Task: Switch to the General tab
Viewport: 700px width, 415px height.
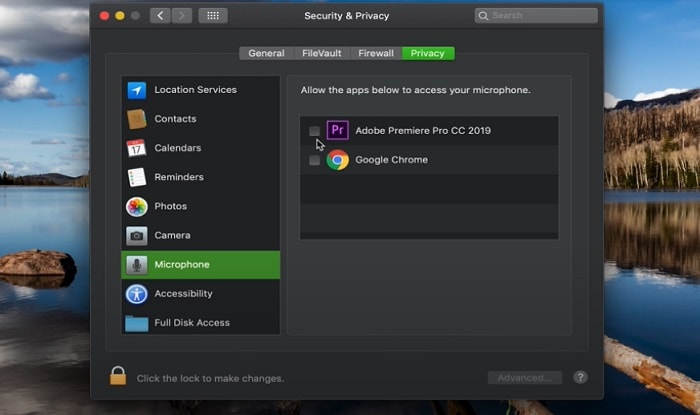Action: [267, 53]
